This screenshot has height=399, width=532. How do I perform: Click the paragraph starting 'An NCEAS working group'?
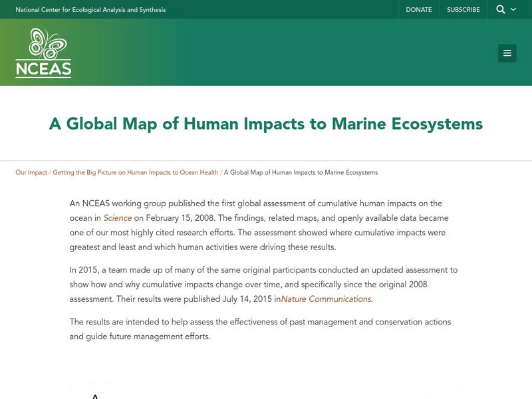[x=259, y=225]
